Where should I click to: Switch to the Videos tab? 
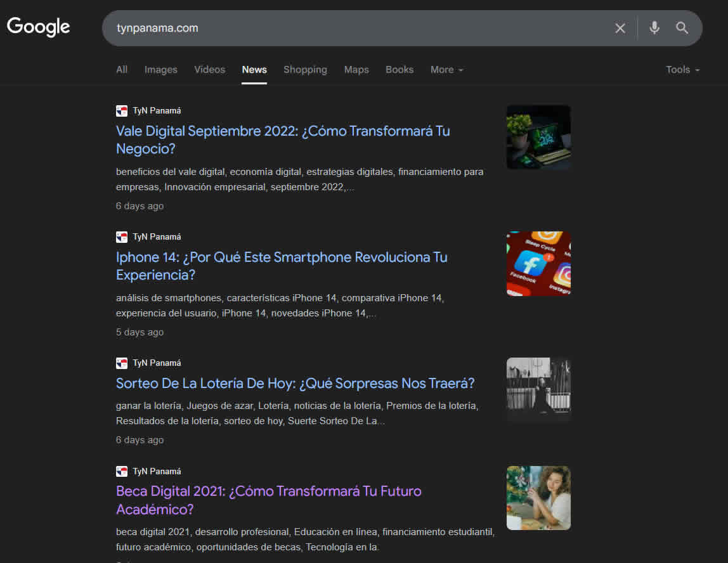coord(209,70)
